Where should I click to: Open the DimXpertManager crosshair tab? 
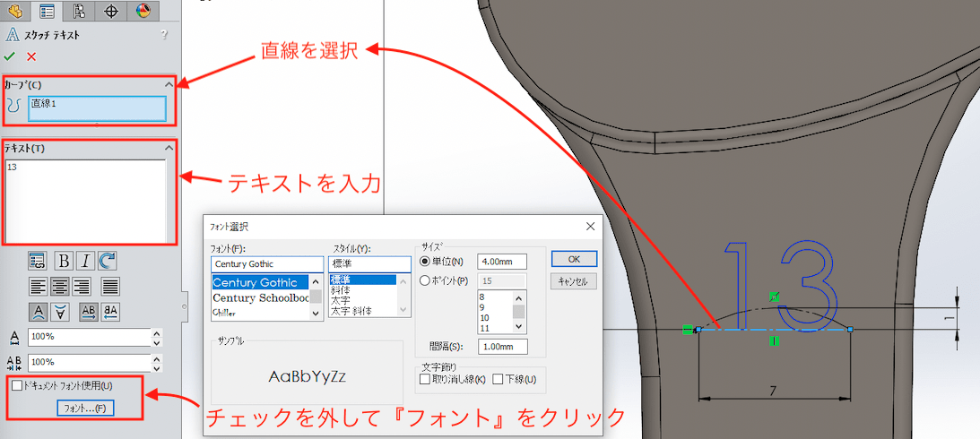(x=111, y=10)
